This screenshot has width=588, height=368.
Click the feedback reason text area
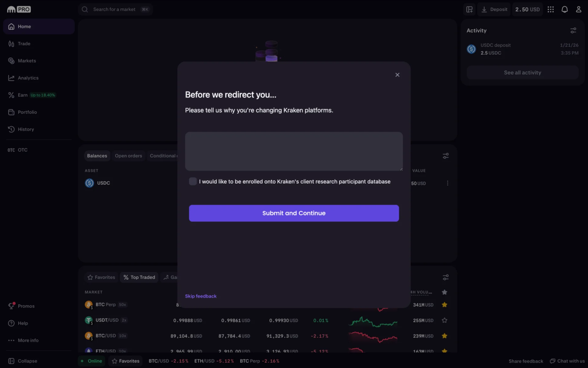(x=294, y=151)
